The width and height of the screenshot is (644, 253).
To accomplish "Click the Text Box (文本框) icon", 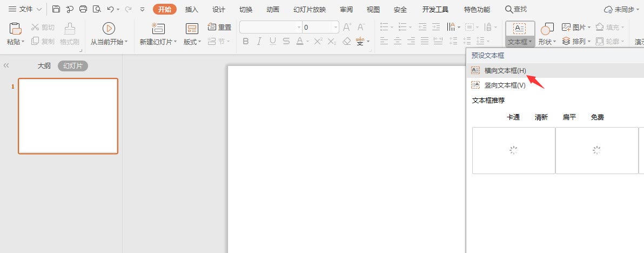I will [x=520, y=28].
